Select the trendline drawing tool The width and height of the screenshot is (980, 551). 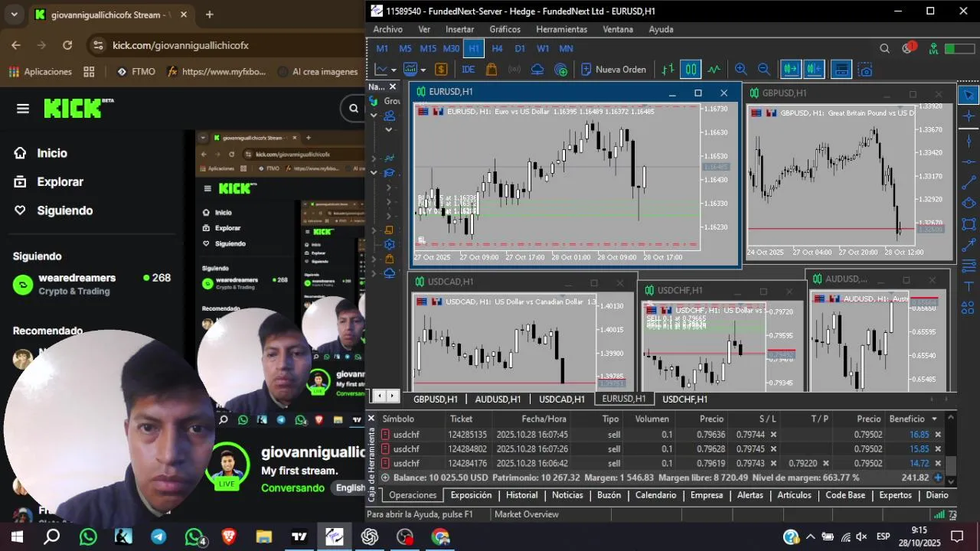click(969, 182)
